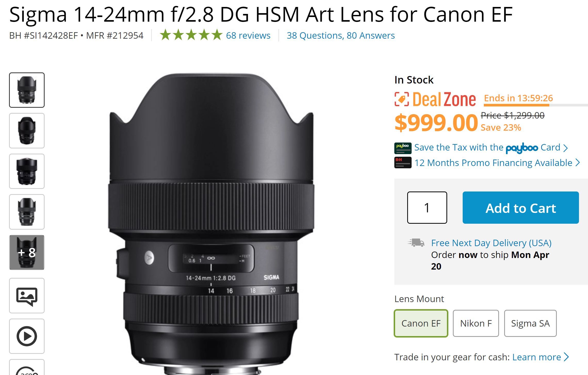The height and width of the screenshot is (375, 588).
Task: Open the 68 reviews link
Action: coord(248,35)
